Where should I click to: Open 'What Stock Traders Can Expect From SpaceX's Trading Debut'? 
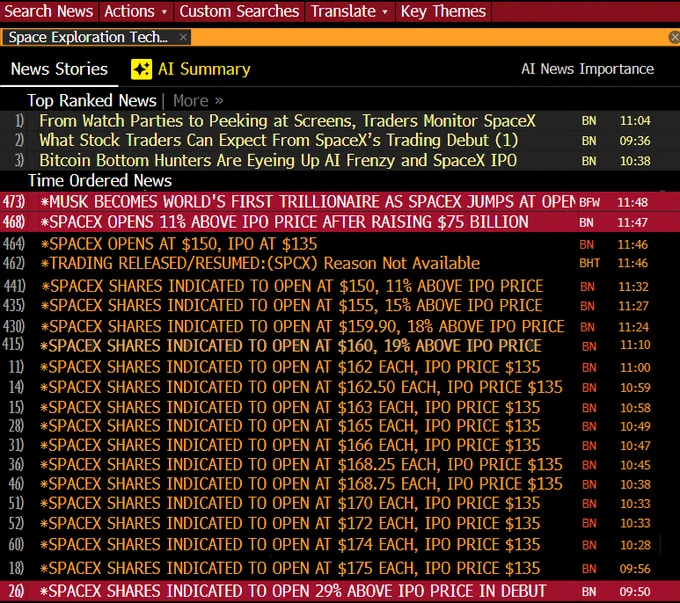278,140
